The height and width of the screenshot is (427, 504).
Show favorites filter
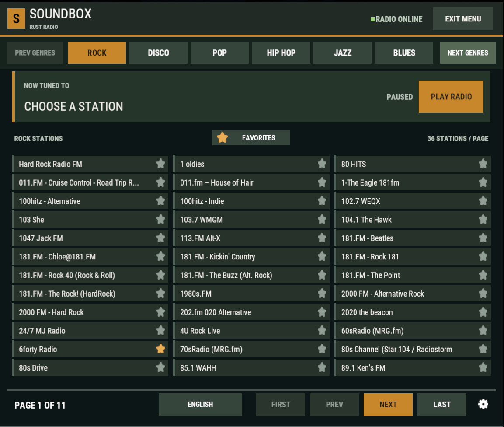251,138
